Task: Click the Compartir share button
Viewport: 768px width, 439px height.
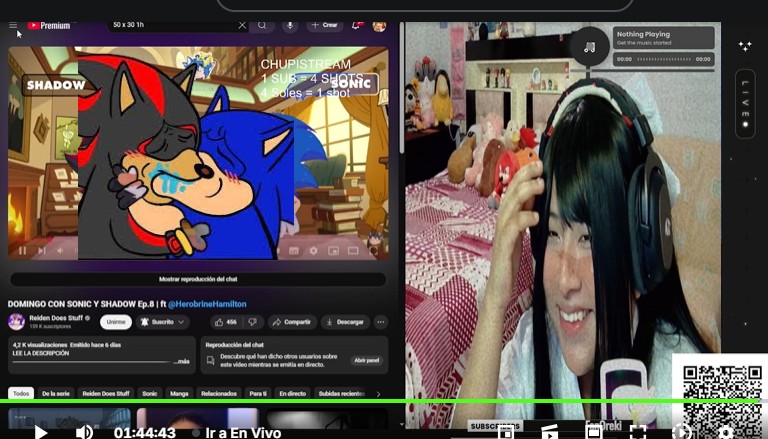Action: coord(292,322)
